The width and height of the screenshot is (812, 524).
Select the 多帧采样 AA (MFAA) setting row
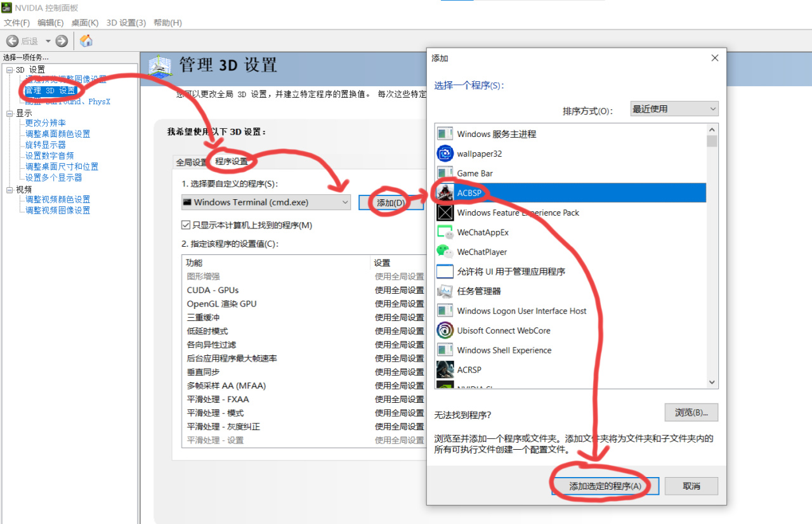(304, 386)
